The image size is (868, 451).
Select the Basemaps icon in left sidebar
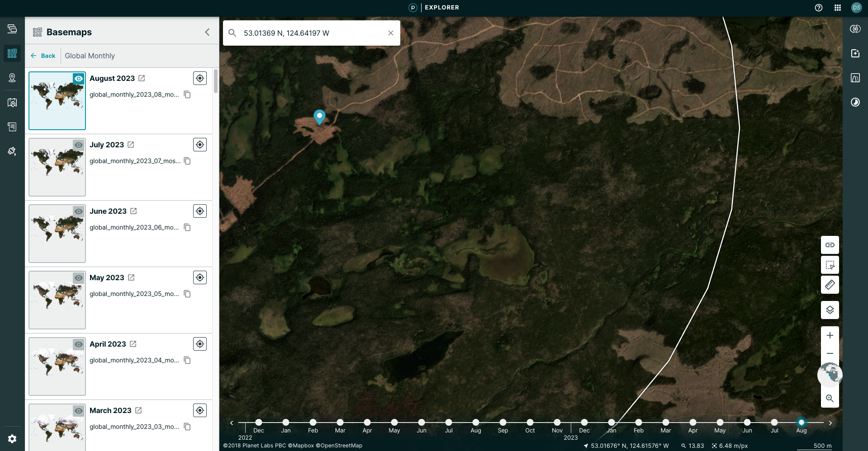12,53
